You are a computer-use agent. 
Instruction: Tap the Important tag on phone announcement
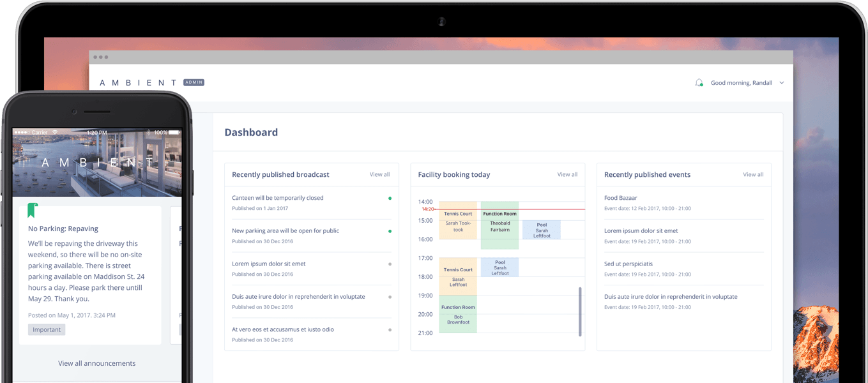[x=47, y=329]
